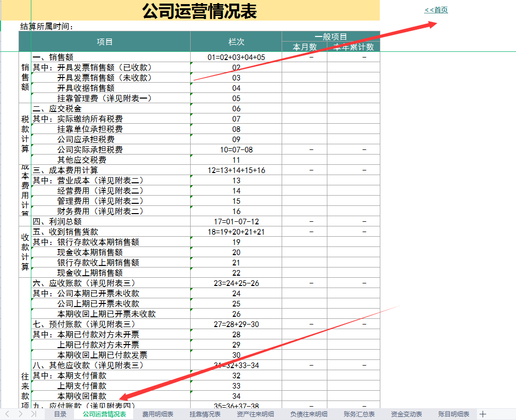
Task: Click the jump-to-last-sheet arrow icon
Action: click(34, 413)
